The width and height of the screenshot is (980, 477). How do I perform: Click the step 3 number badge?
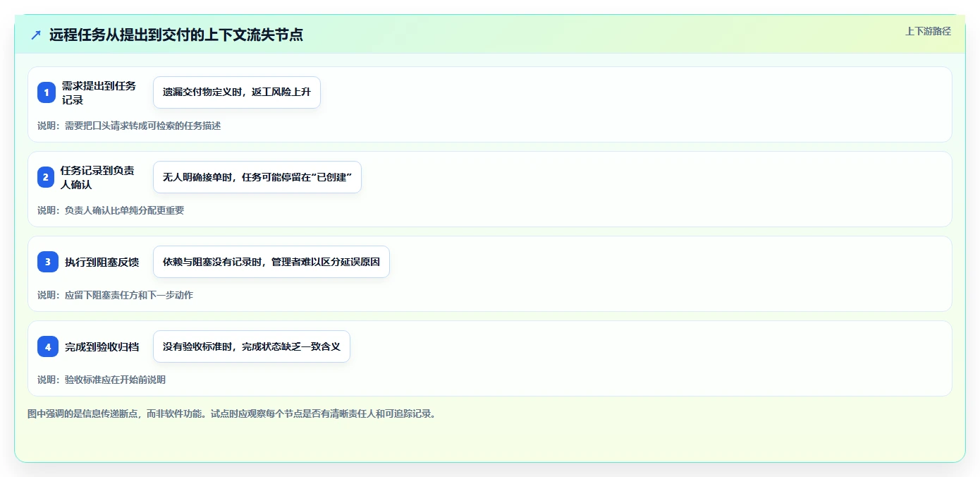coord(48,262)
